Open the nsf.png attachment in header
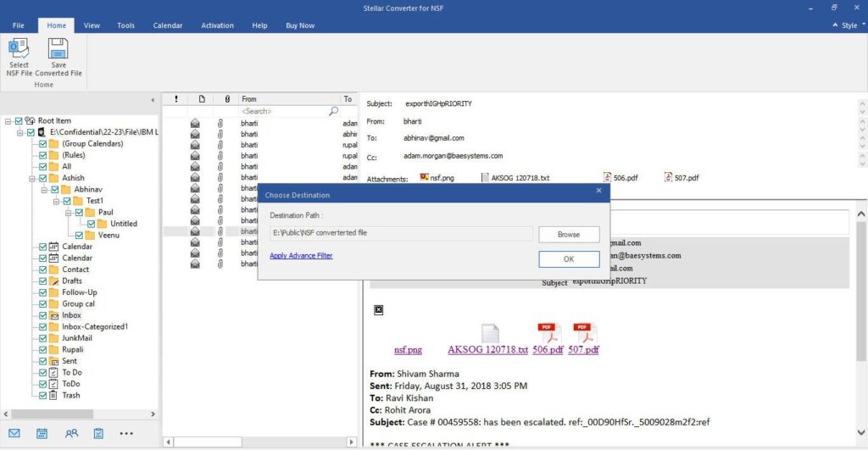Image resolution: width=868 pixels, height=450 pixels. tap(437, 178)
